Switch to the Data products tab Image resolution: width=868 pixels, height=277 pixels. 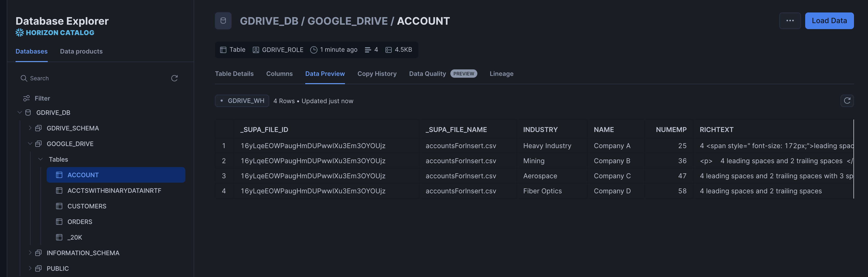81,52
